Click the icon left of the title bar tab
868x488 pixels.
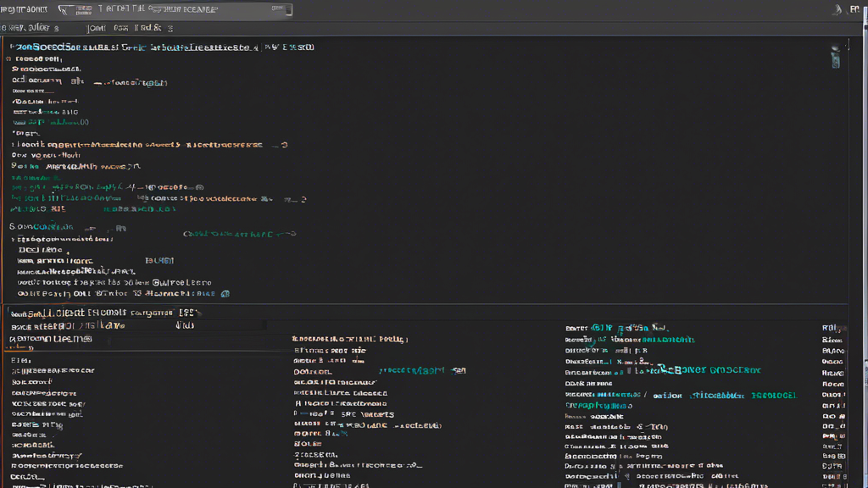click(x=64, y=10)
